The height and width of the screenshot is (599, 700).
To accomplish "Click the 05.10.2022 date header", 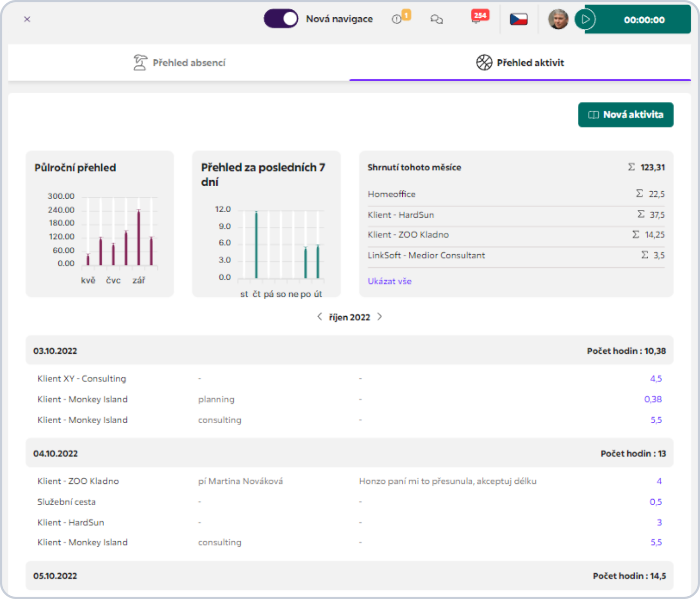I will coord(55,576).
